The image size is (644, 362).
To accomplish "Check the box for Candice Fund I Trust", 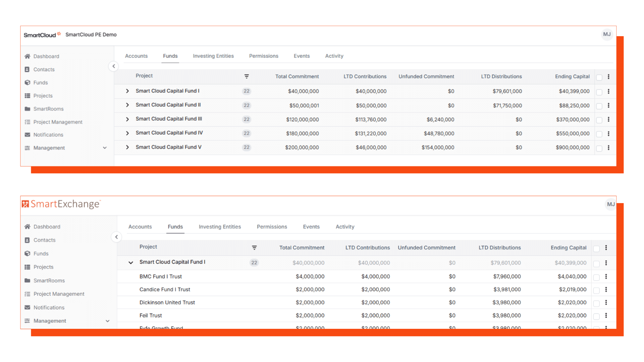I will tap(596, 290).
